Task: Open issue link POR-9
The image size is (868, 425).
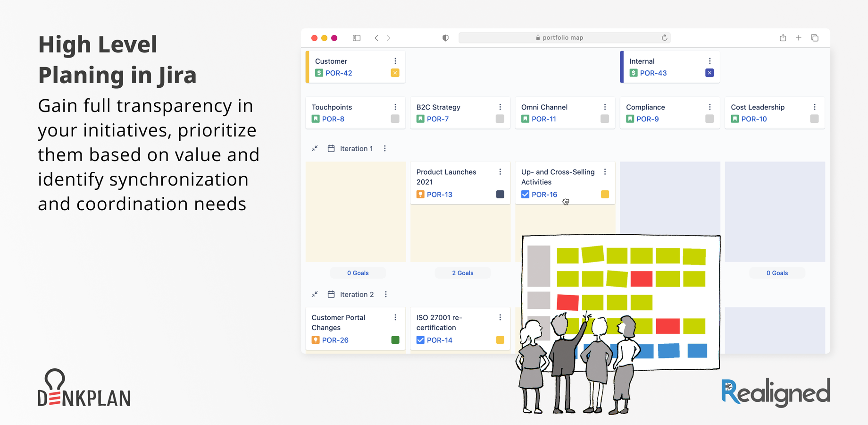Action: 648,119
